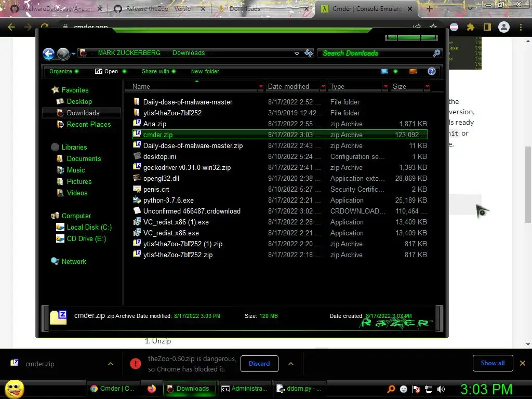Open the Size column filter dropdown
The height and width of the screenshot is (399, 532).
point(427,87)
